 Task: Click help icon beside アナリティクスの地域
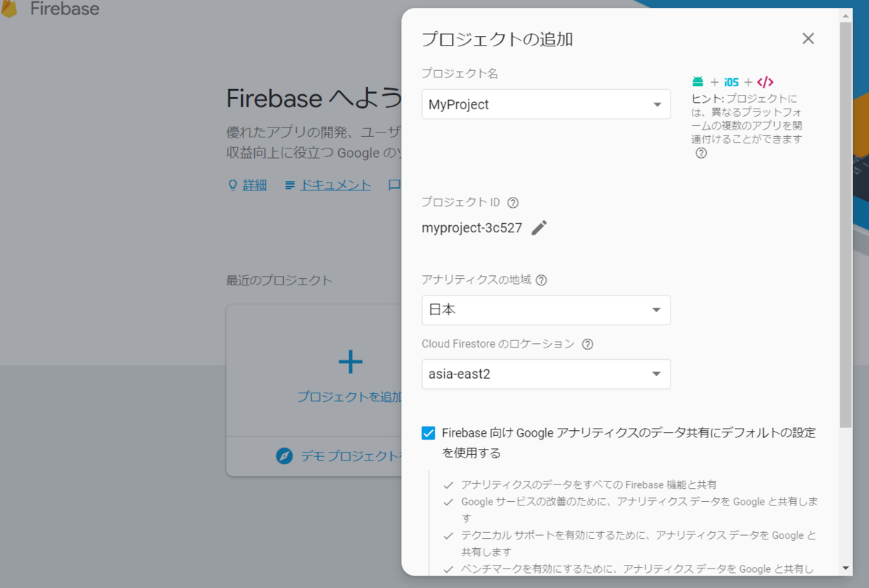[541, 280]
